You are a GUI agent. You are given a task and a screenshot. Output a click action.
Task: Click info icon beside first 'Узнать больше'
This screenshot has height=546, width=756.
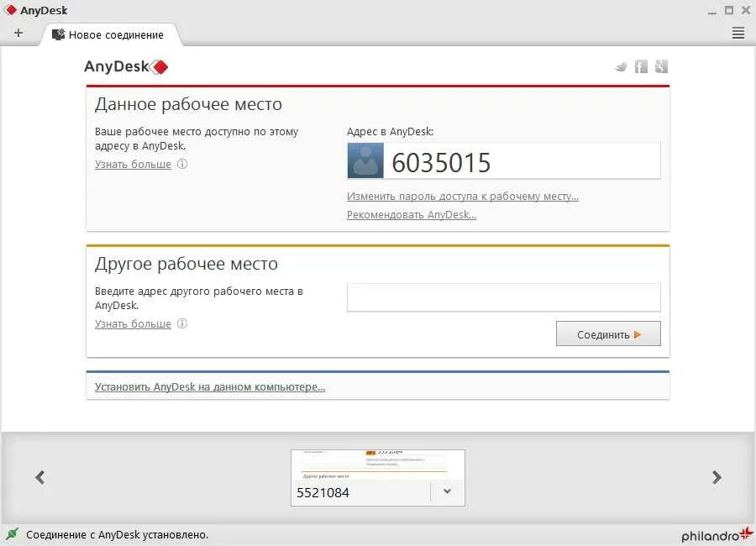182,164
